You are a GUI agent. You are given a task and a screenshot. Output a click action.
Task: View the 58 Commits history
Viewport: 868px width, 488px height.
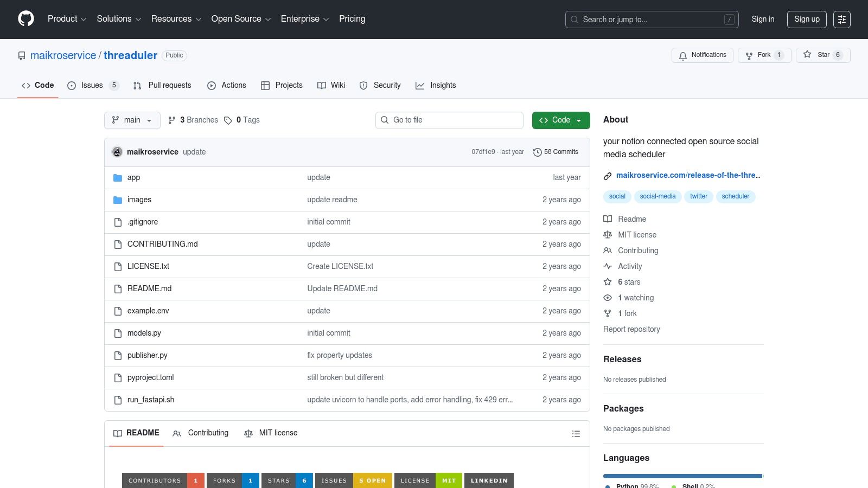[x=556, y=152]
